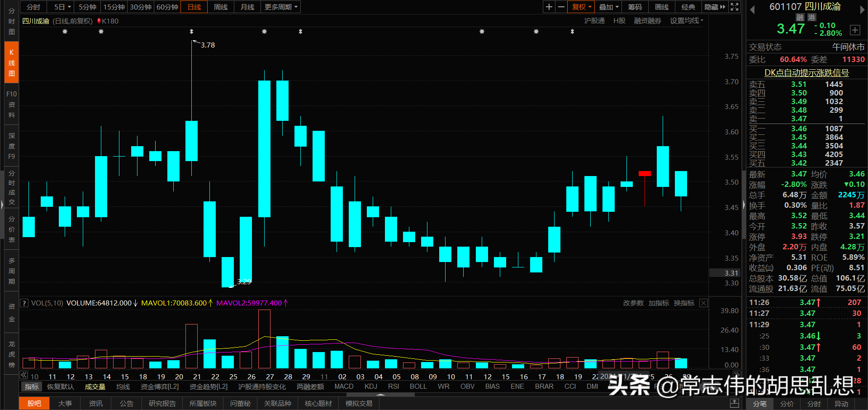This screenshot has height=410, width=868.
Task: Select the 画线 drawing tool
Action: click(661, 7)
